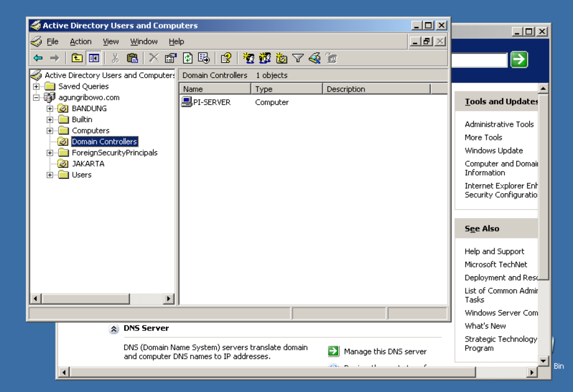Open the Help menu
This screenshot has width=573, height=392.
click(176, 41)
